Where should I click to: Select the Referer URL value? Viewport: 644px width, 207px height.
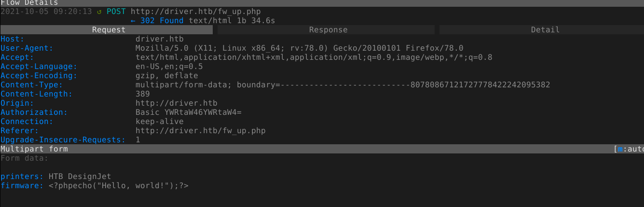[200, 131]
